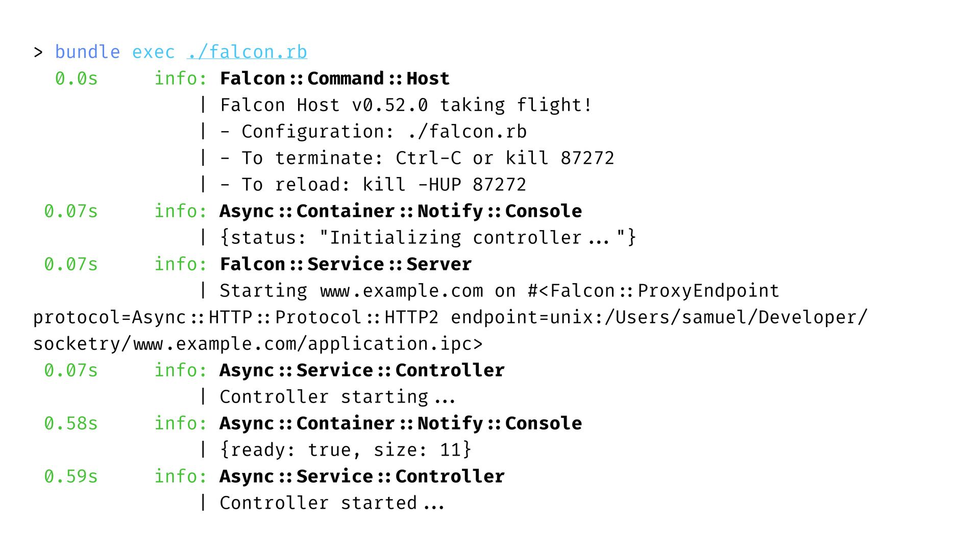Click the kill -HUP 87272 reload line
The width and height of the screenshot is (980, 551).
(x=373, y=185)
